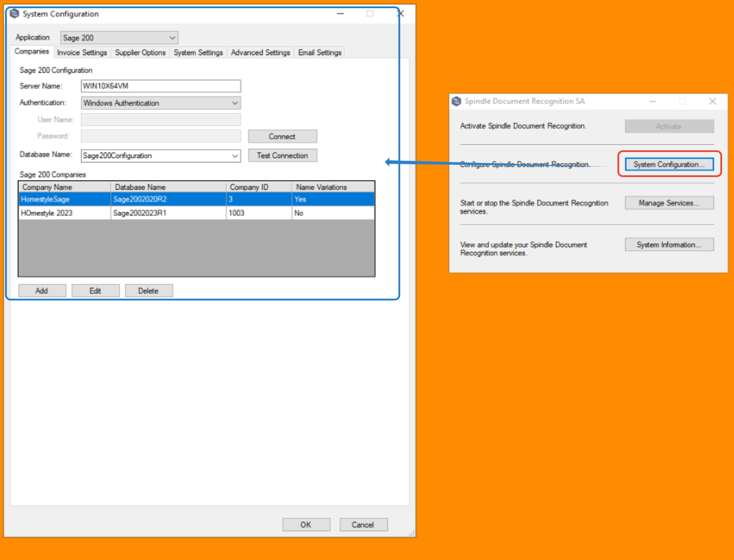The image size is (734, 560).
Task: Click the company ID 1003 cell
Action: (x=259, y=213)
